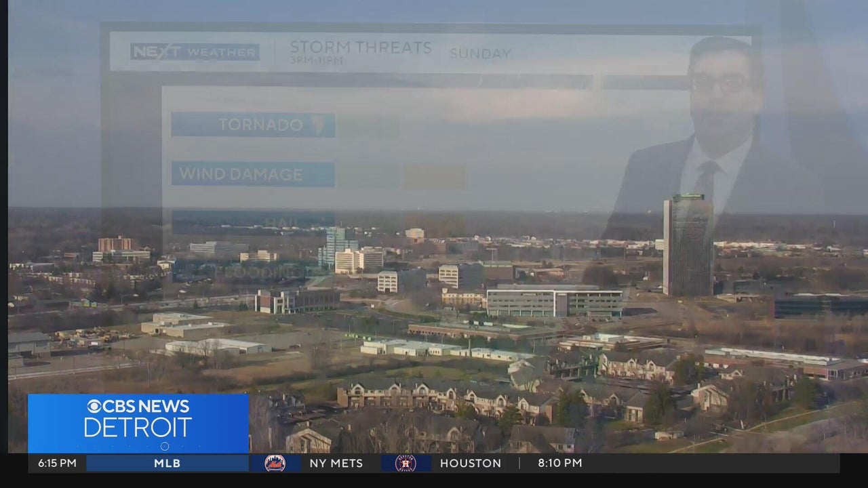Select the Wind Damage threat bar

click(253, 175)
